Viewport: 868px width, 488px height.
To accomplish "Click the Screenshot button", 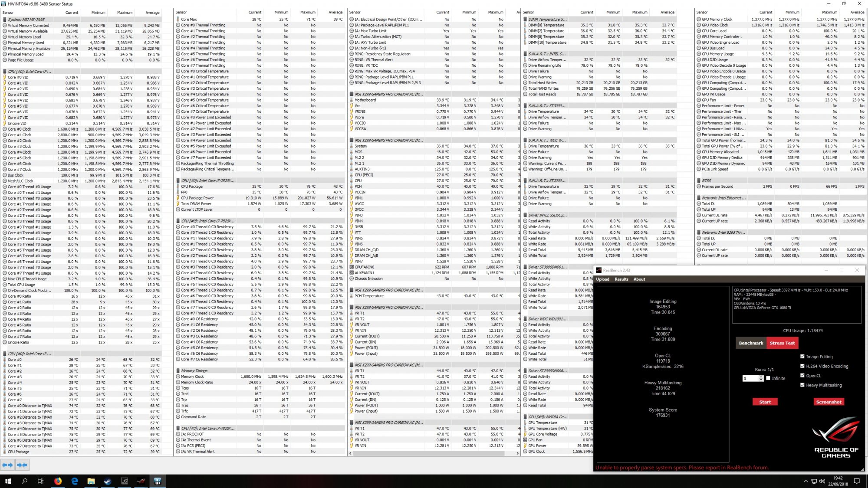I will tap(829, 402).
